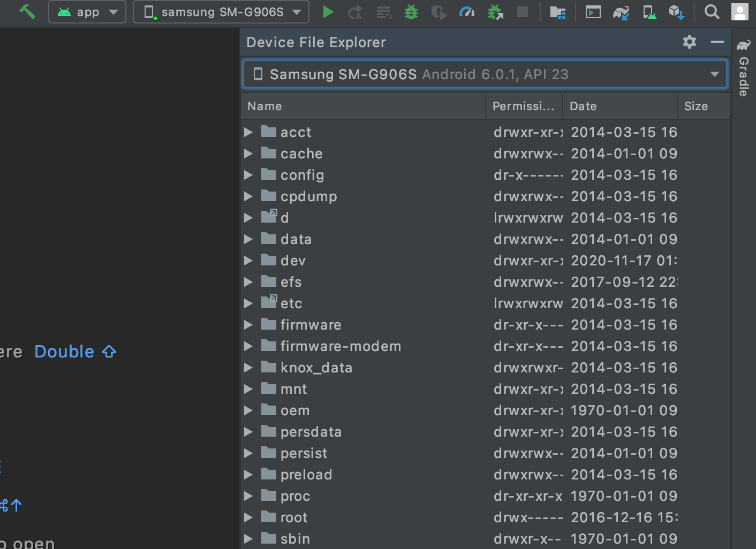Click the Run Anything icon
Viewport: 756px width, 549px height.
pos(593,12)
